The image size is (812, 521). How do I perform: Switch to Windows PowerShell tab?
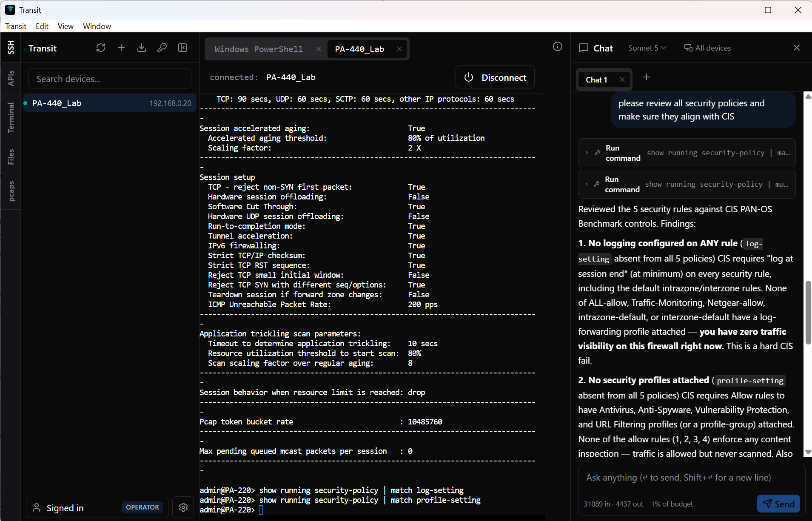[259, 49]
